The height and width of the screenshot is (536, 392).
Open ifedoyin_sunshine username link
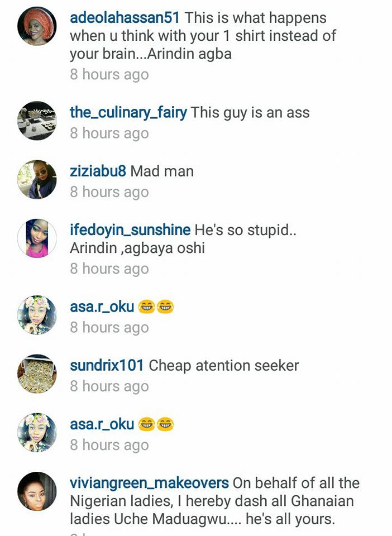[130, 230]
